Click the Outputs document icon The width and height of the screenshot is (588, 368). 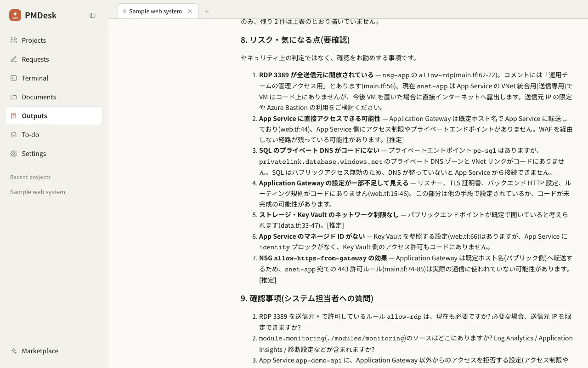coord(14,116)
